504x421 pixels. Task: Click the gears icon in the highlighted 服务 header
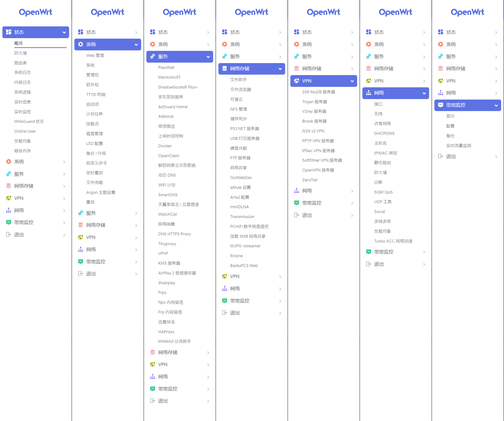tap(153, 57)
